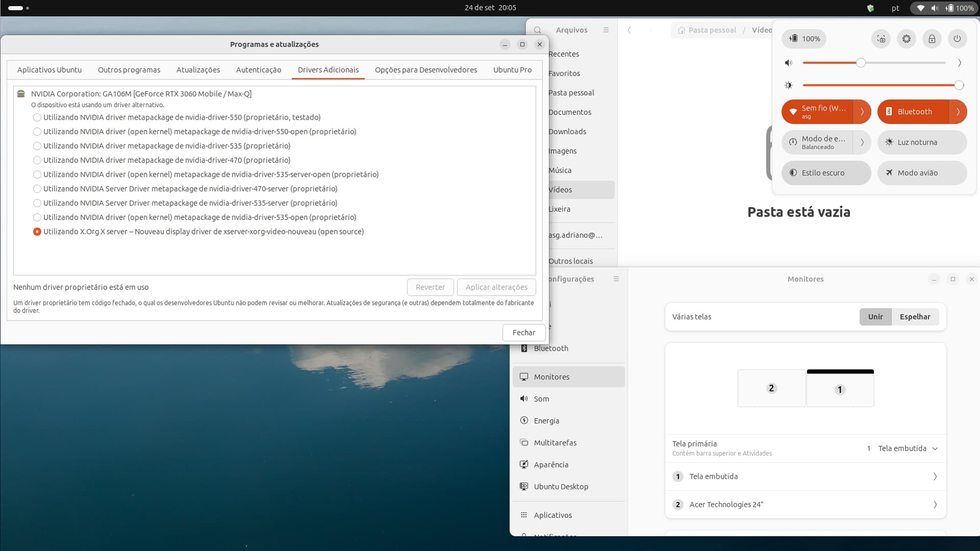The image size is (980, 551).
Task: Click the lock screen icon
Action: click(932, 39)
